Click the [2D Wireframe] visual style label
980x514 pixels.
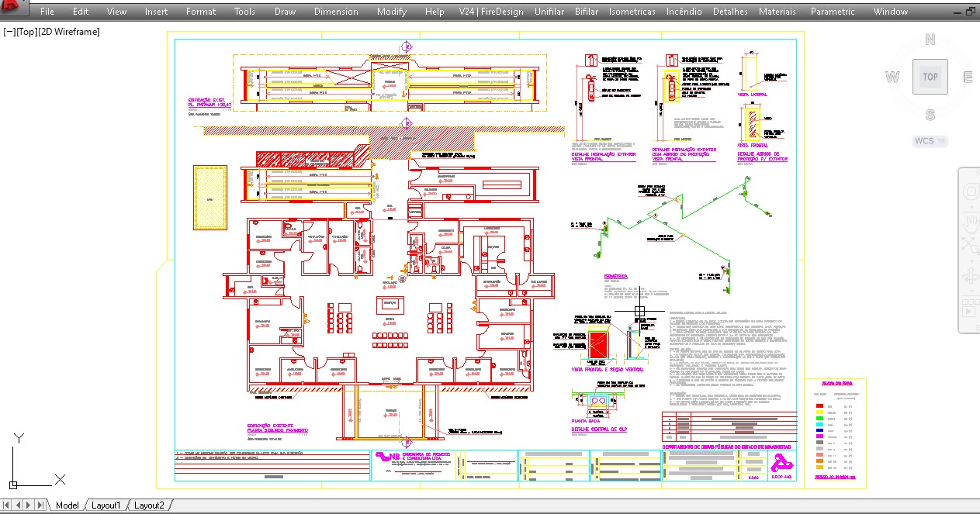(69, 32)
